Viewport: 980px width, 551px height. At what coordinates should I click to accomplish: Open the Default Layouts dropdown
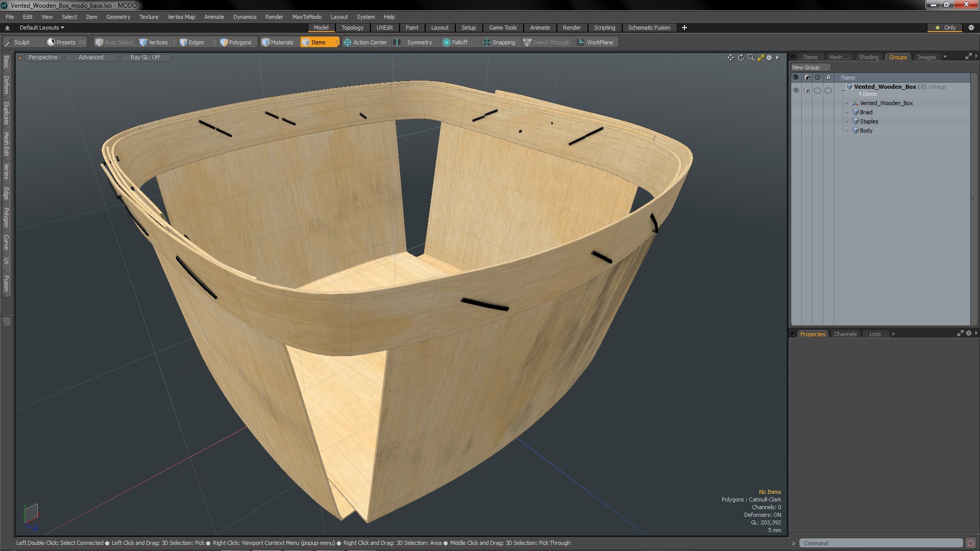(40, 27)
